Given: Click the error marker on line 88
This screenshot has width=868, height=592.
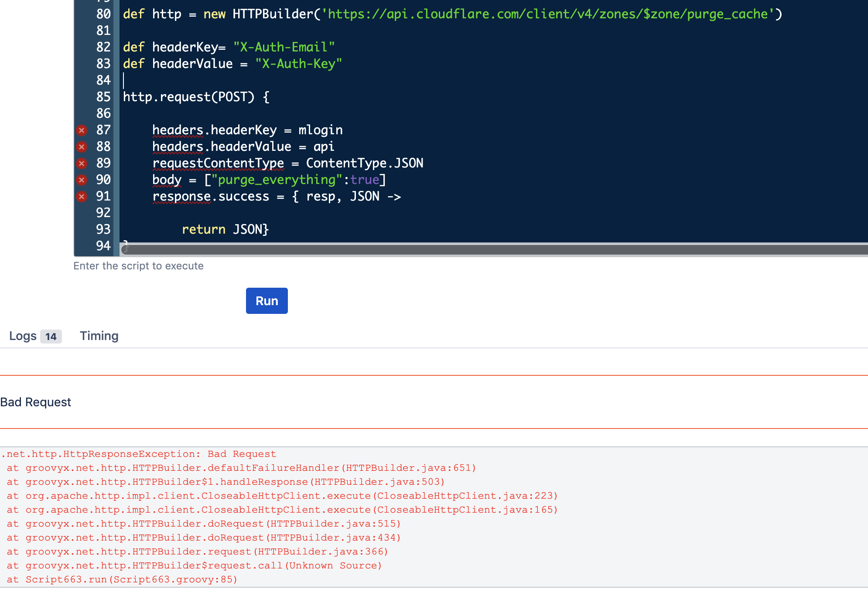Looking at the screenshot, I should pos(82,146).
